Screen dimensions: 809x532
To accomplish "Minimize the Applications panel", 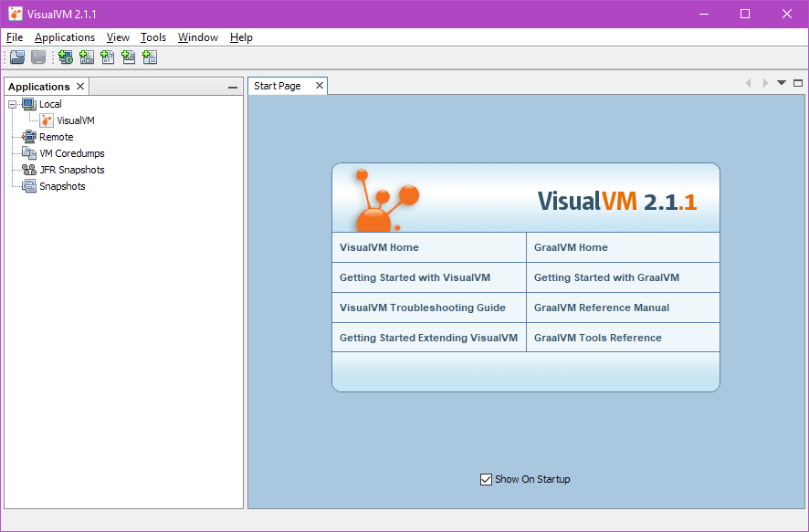I will tap(233, 88).
